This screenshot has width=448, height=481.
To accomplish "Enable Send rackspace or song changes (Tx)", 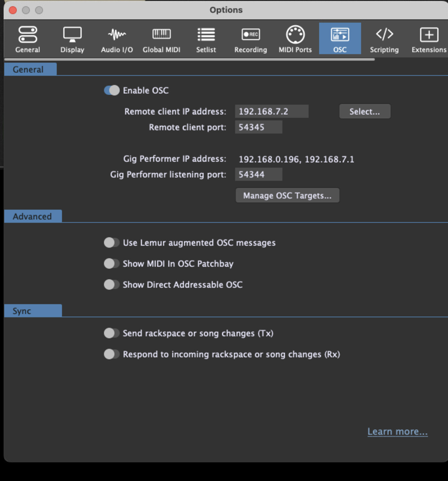I will coord(112,333).
